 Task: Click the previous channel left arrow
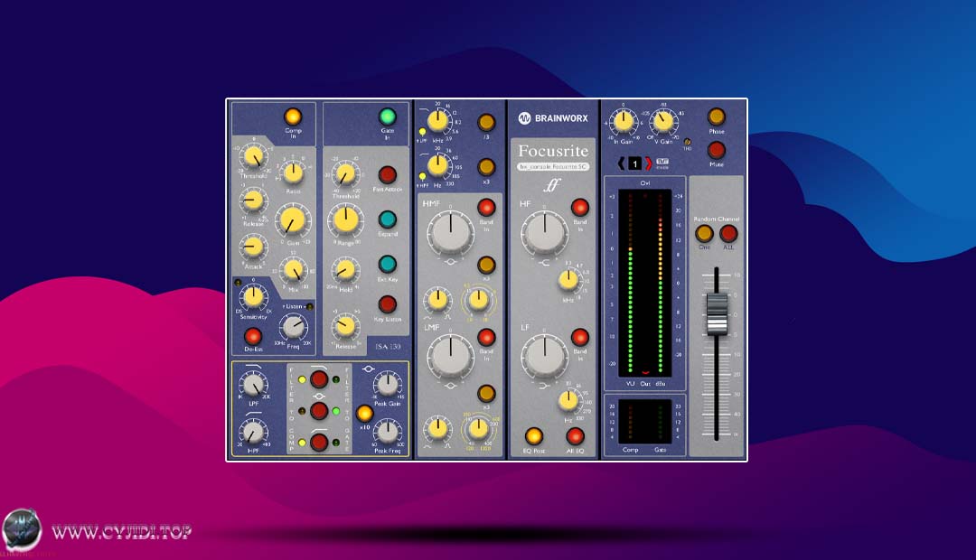pyautogui.click(x=621, y=163)
